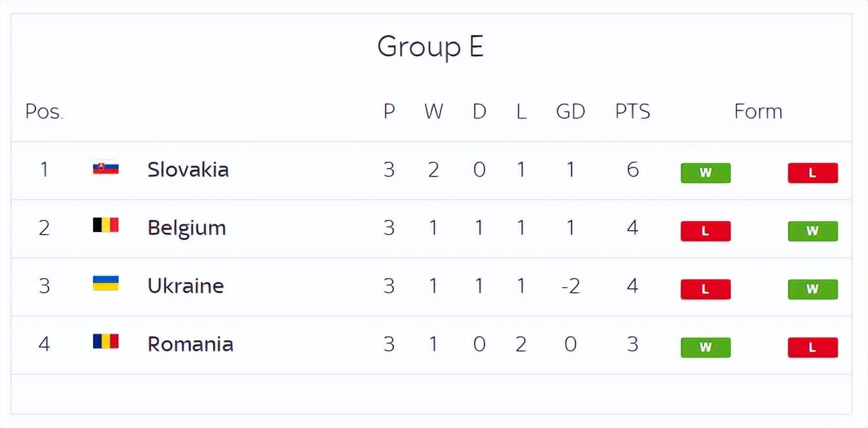Click the Slovakia flag icon
The height and width of the screenshot is (428, 868).
coord(105,167)
